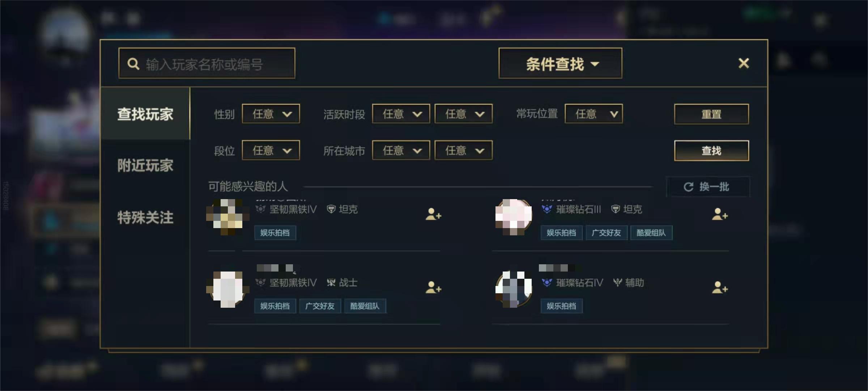Expand the second 活跃时段 dropdown
This screenshot has height=391, width=868.
pyautogui.click(x=463, y=114)
